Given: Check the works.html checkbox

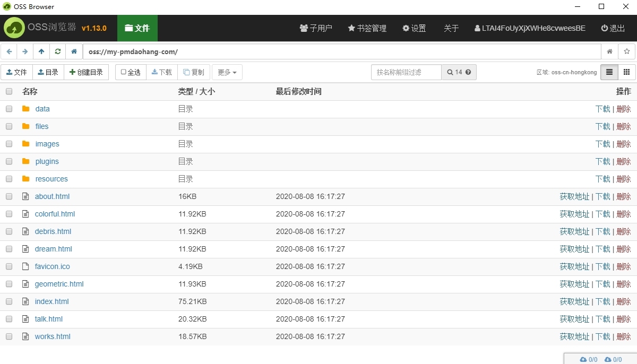Looking at the screenshot, I should tap(9, 336).
